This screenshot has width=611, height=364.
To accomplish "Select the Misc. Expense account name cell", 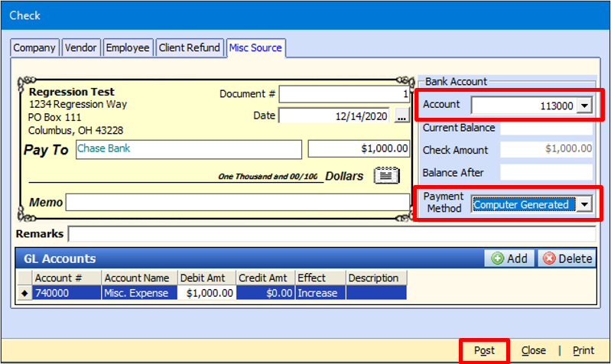I will click(139, 293).
